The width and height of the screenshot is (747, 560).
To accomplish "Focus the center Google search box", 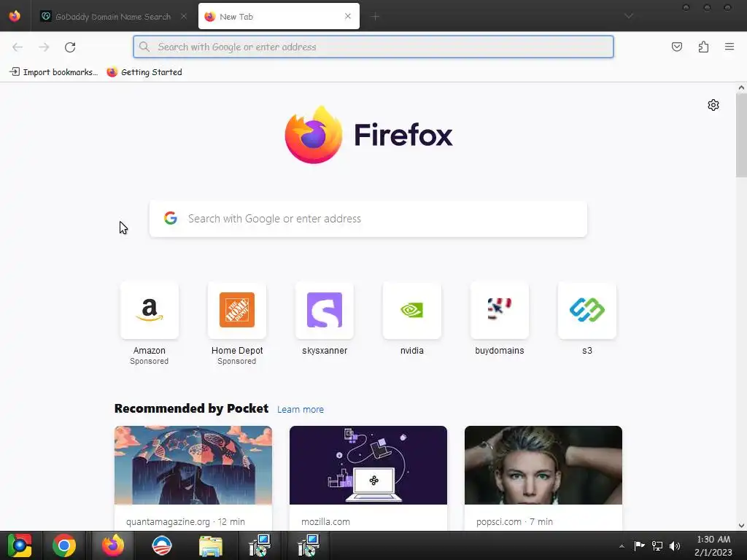I will [x=368, y=219].
